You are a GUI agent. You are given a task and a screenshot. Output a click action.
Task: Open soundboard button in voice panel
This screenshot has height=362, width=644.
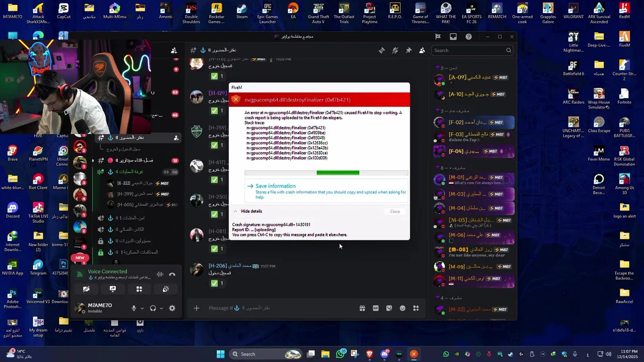point(166,289)
